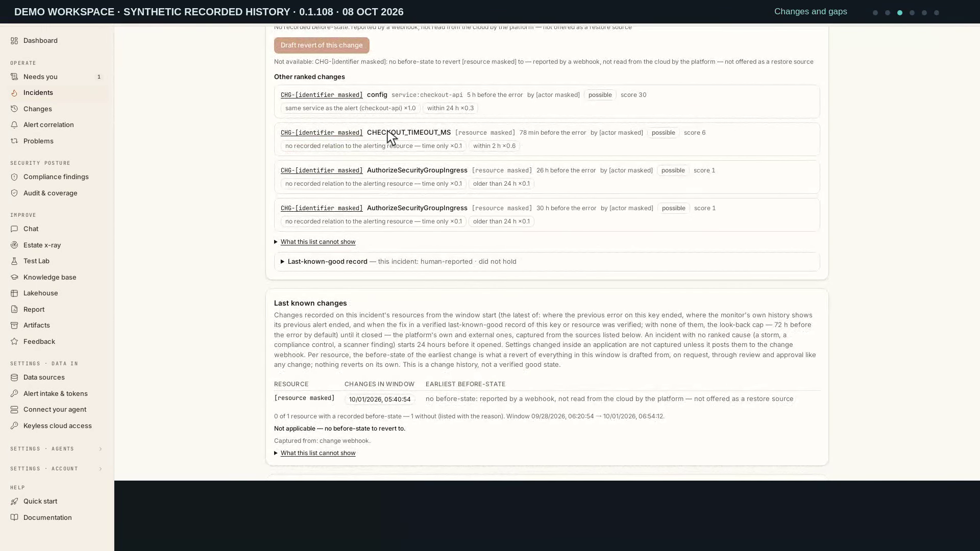Expand the Settings · Agents section

(x=56, y=449)
